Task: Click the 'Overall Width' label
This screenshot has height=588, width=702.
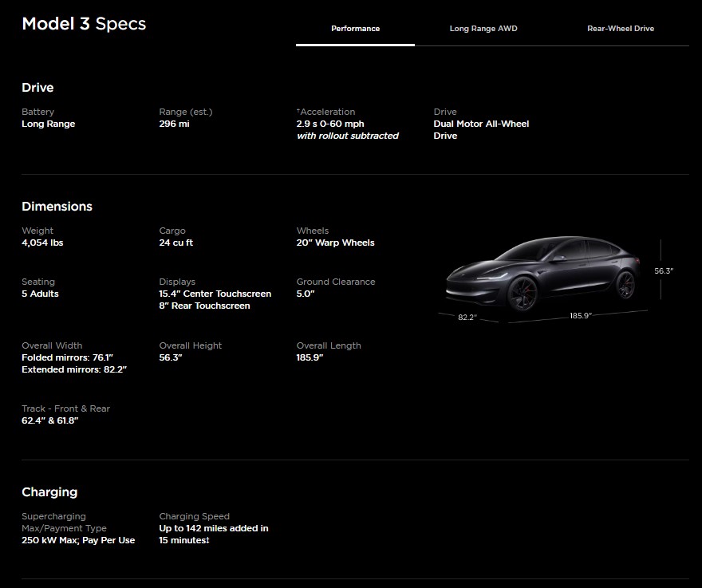Action: click(x=52, y=345)
